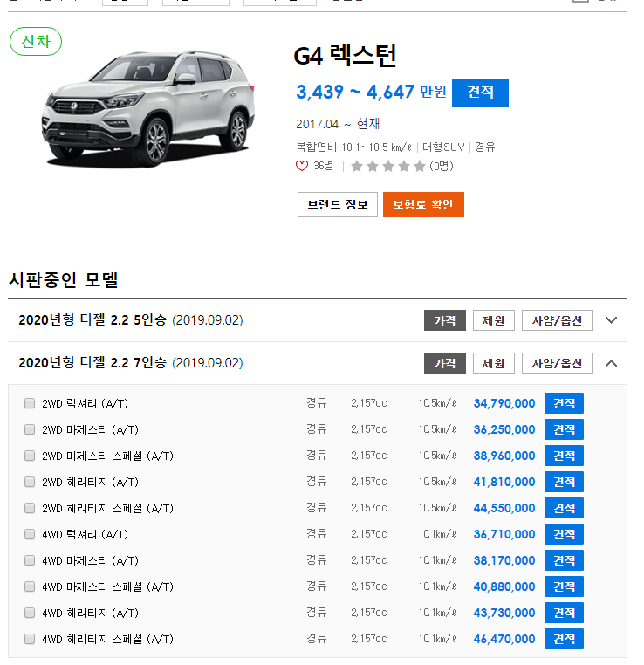Image resolution: width=644 pixels, height=665 pixels.
Task: Click 견적 button for 36,710,000 row
Action: point(564,534)
